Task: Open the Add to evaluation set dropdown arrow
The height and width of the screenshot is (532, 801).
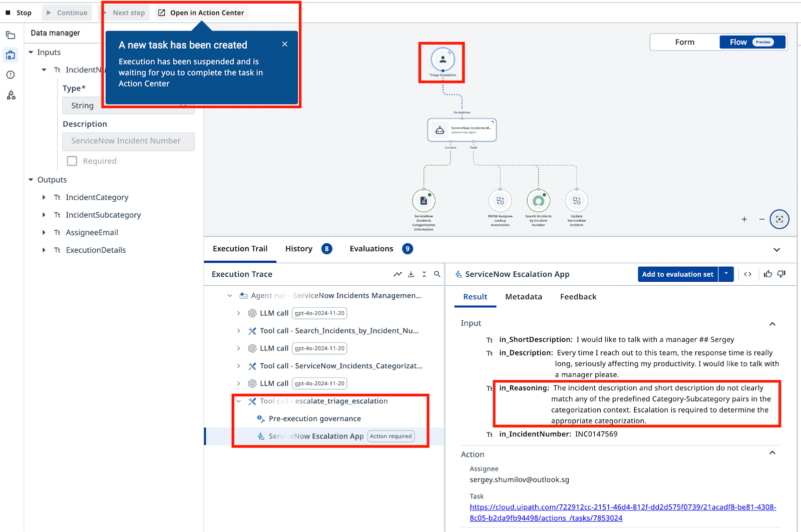Action: pos(726,274)
